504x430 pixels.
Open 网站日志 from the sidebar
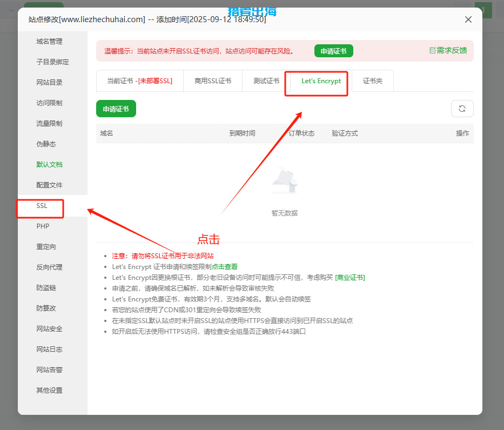[x=49, y=350]
